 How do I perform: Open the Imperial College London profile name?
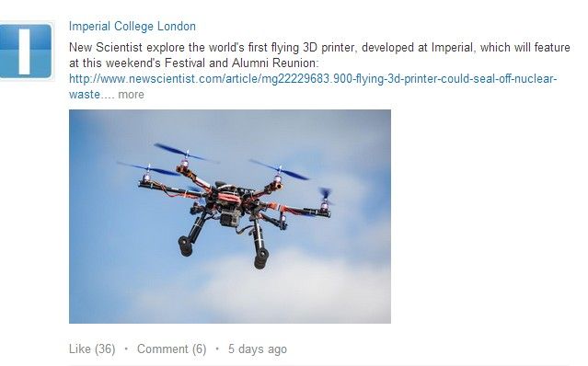[133, 27]
